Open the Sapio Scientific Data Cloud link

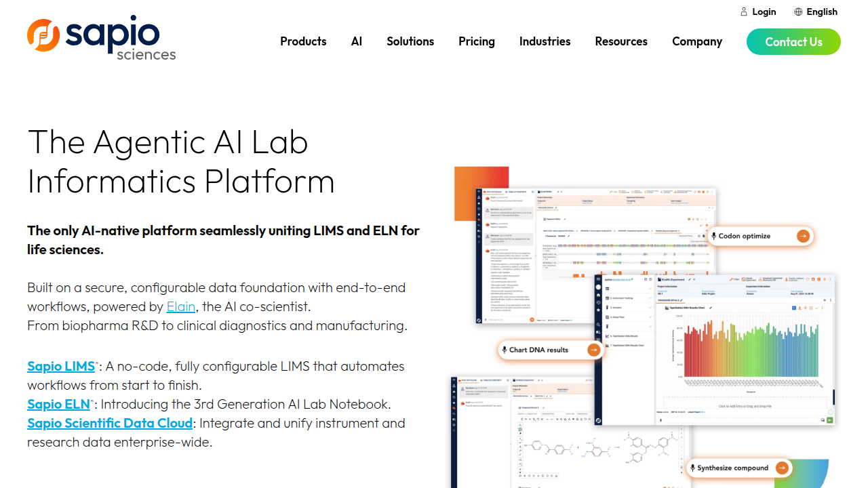click(x=110, y=423)
